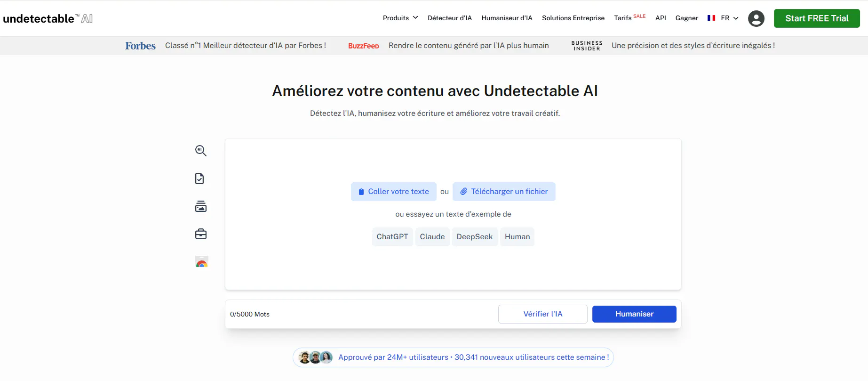Open the FR language selector chevron

(x=736, y=18)
